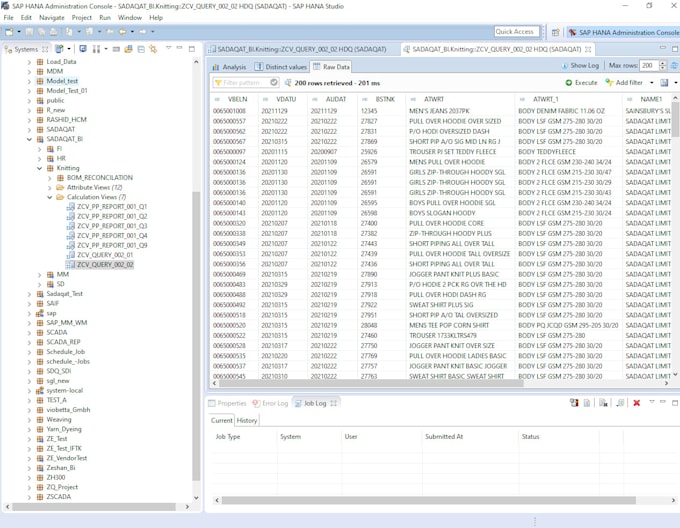Click into the Quick Access field
The width and height of the screenshot is (680, 528).
[x=517, y=32]
